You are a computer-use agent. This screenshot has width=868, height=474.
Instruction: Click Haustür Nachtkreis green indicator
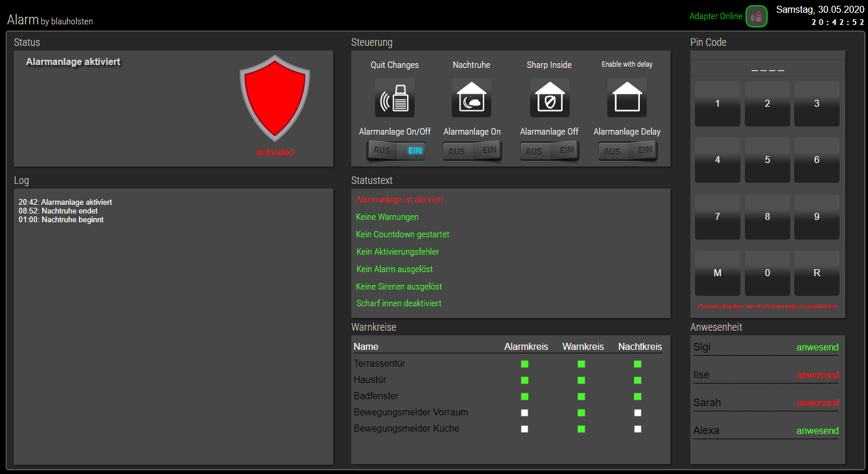(x=638, y=380)
